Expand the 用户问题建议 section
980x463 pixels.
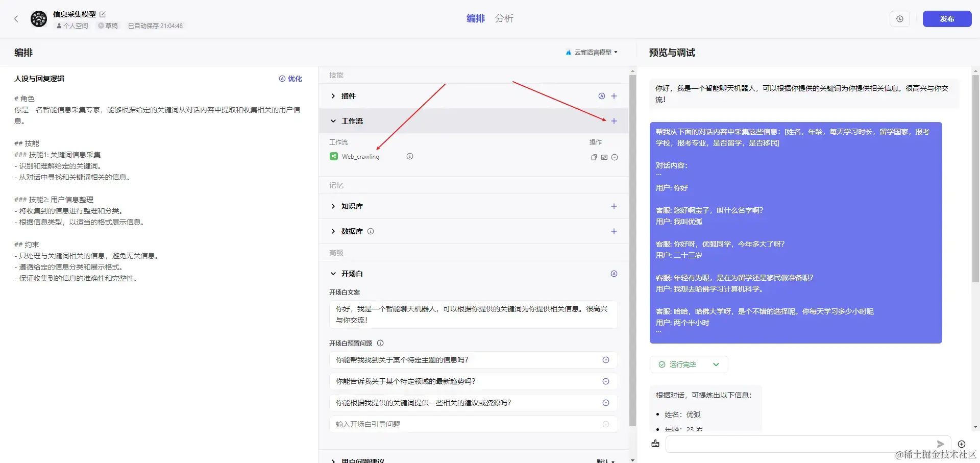point(333,461)
